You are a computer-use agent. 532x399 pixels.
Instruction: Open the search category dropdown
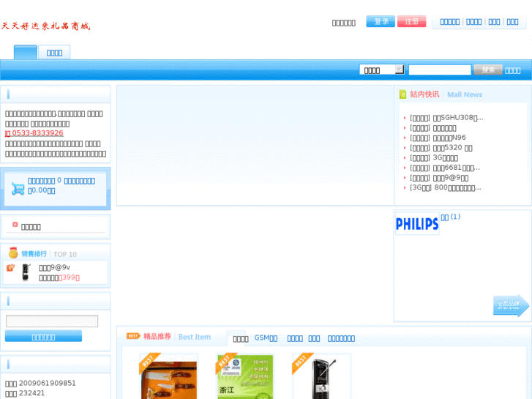[x=382, y=70]
